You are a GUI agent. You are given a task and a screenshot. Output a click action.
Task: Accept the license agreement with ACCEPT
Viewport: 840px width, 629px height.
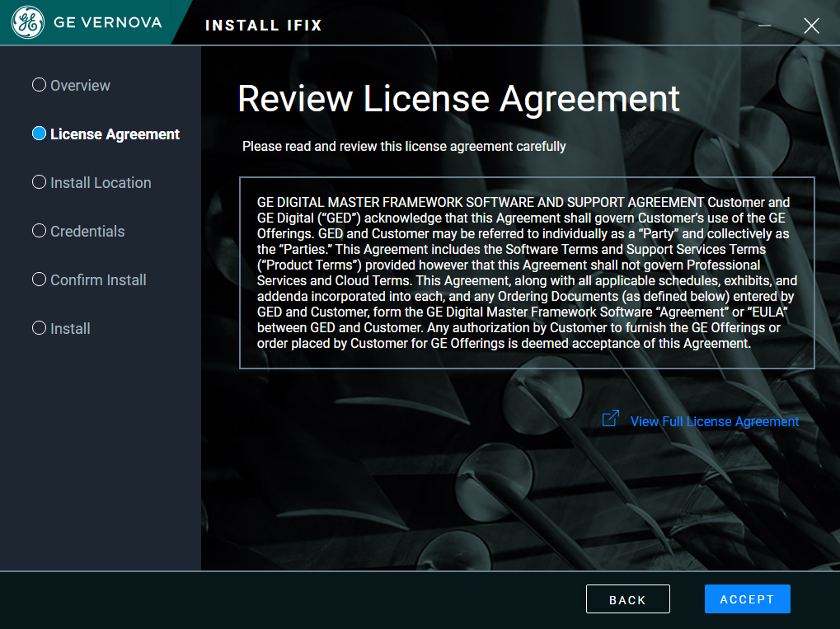coord(748,599)
